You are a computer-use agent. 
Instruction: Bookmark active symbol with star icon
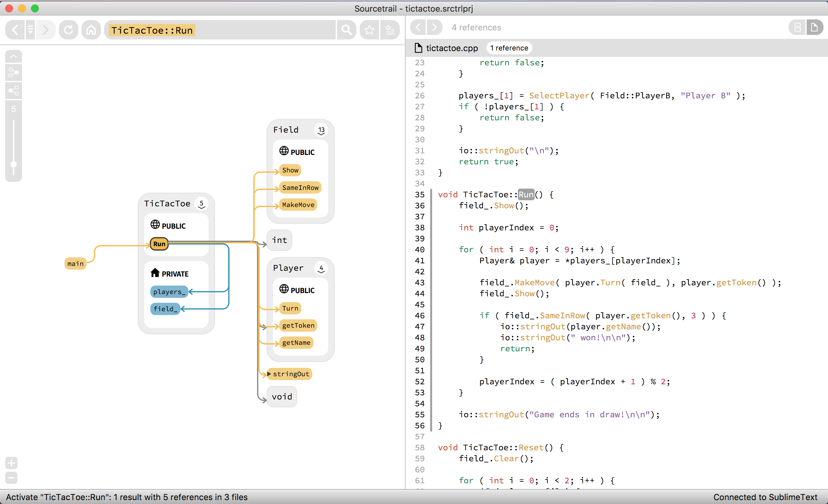(x=369, y=30)
